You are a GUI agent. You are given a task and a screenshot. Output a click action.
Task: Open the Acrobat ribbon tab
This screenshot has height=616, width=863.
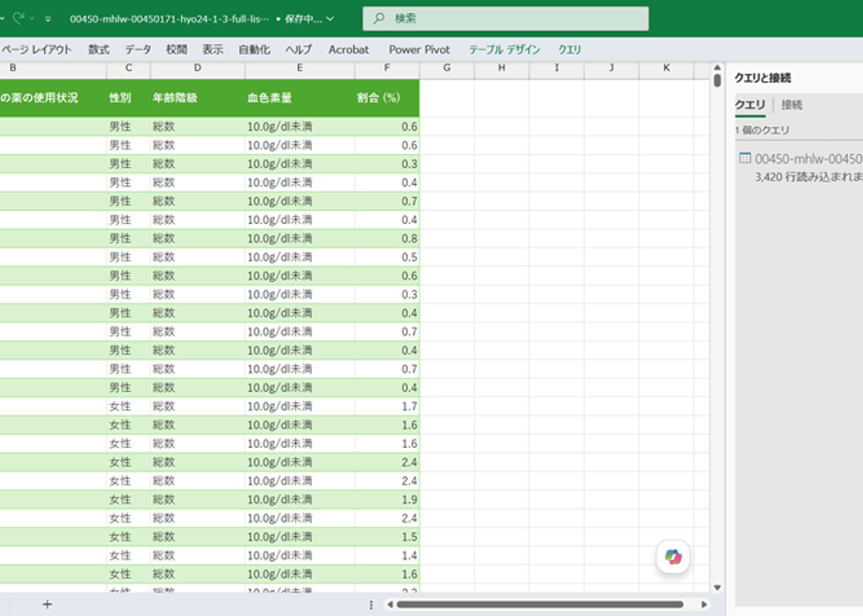click(348, 49)
